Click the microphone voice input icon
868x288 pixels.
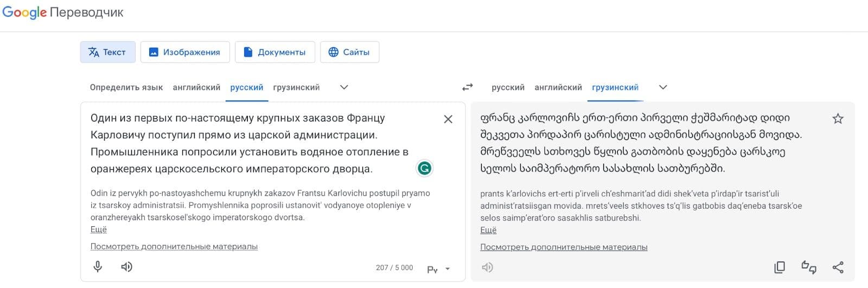click(98, 266)
